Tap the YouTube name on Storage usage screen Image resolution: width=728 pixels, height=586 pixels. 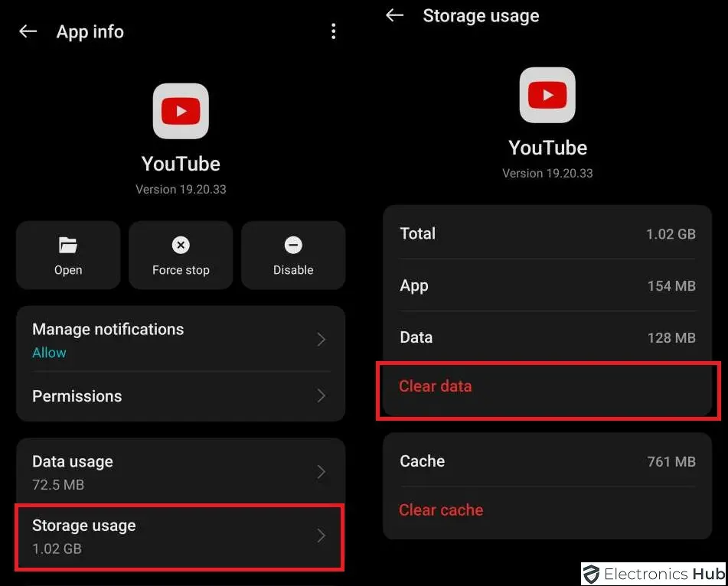tap(547, 148)
